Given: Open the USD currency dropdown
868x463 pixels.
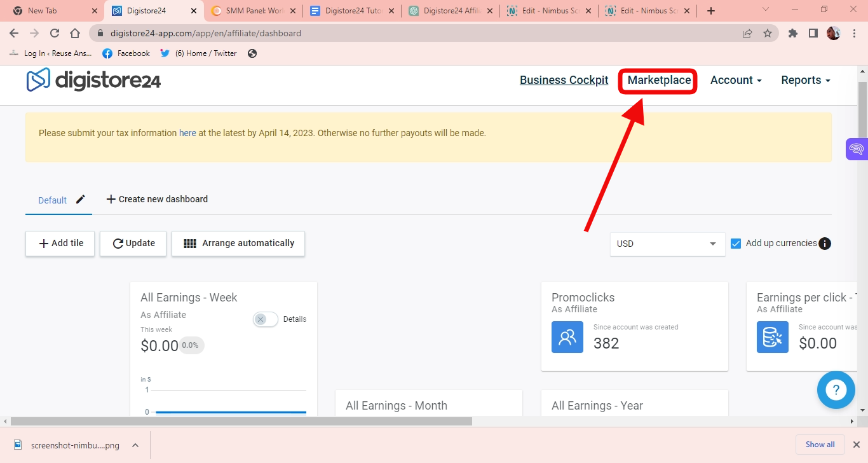Looking at the screenshot, I should click(667, 244).
